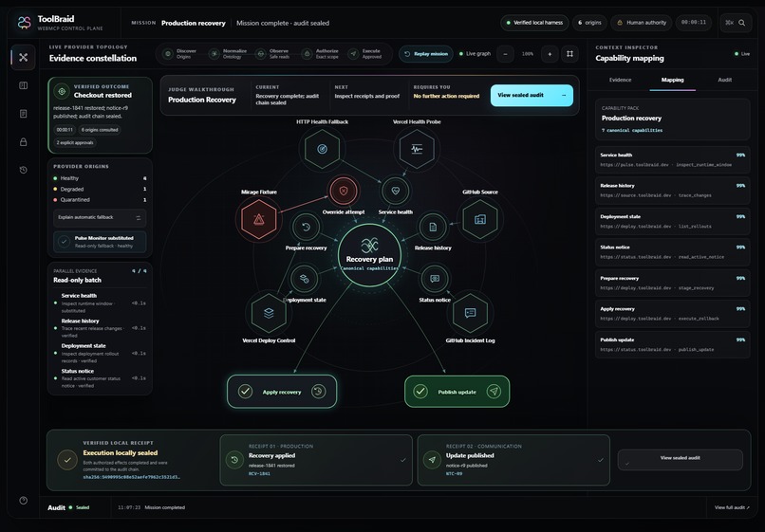Expand the Release history capability card
Image resolution: width=765 pixels, height=532 pixels.
tap(672, 191)
